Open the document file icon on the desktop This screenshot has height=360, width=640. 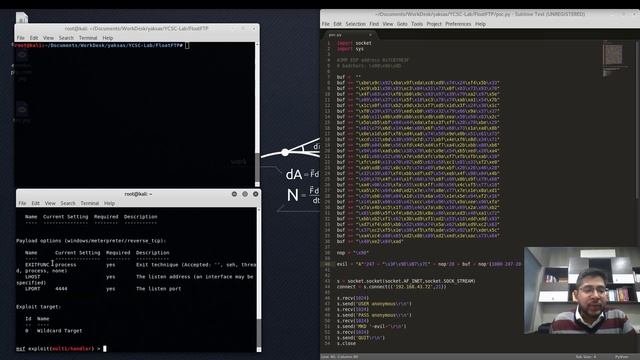click(22, 18)
